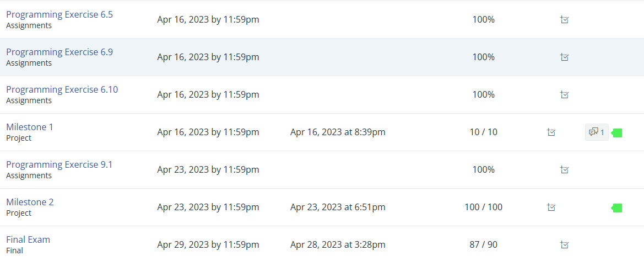Show score details icon for Final Exam

[x=565, y=244]
